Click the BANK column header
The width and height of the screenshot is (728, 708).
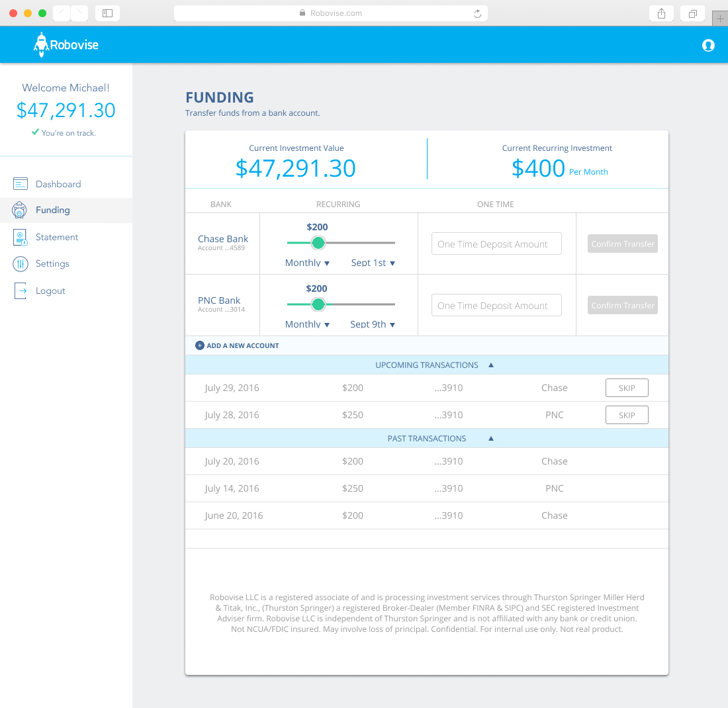(221, 204)
